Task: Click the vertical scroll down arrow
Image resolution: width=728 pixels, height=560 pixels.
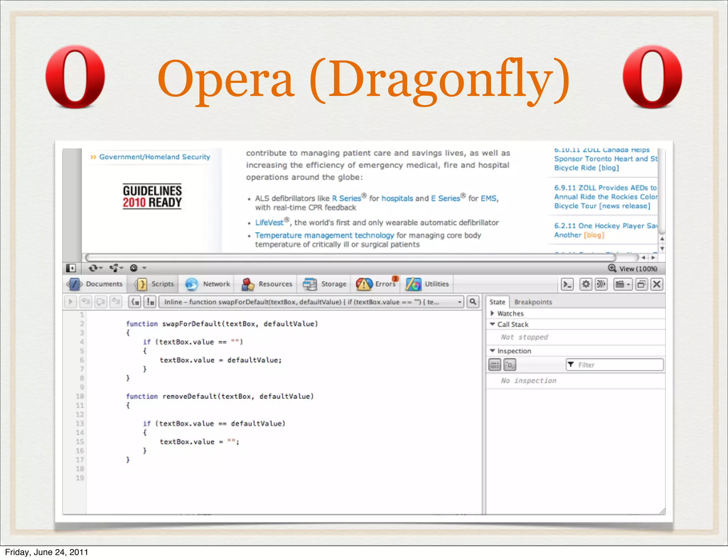Action: point(662,248)
